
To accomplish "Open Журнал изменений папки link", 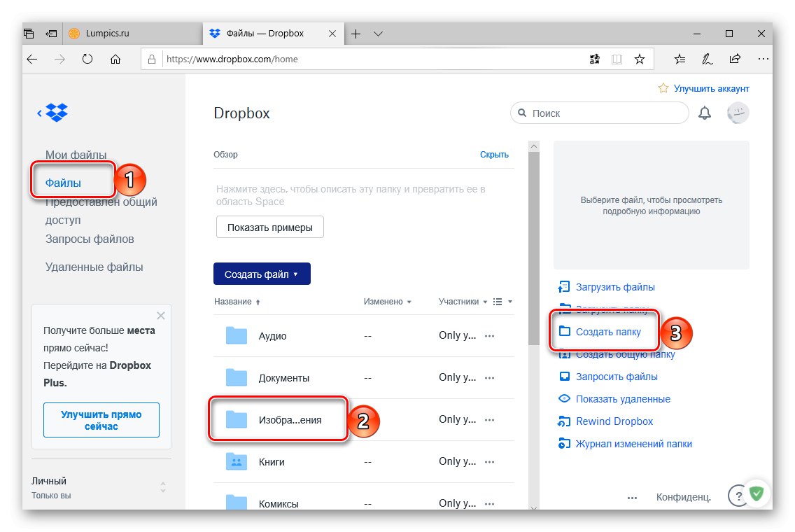I will pos(634,444).
